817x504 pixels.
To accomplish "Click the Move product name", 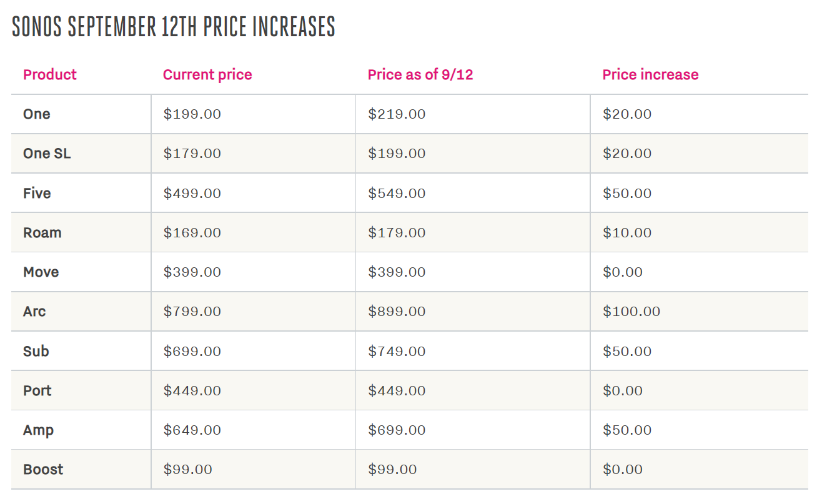I will [41, 272].
